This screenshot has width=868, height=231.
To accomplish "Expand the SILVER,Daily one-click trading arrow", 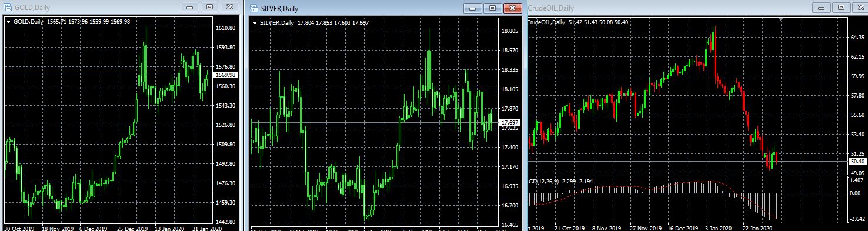I will [x=255, y=23].
